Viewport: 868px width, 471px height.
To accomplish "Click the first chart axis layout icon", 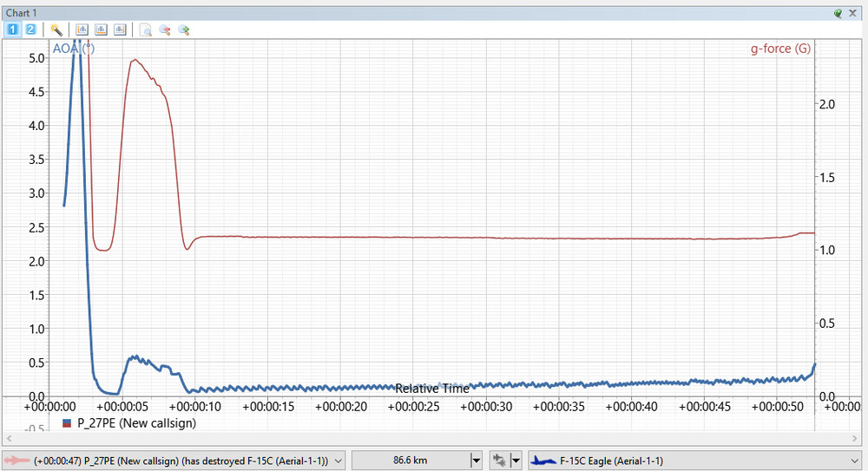I will pyautogui.click(x=82, y=29).
